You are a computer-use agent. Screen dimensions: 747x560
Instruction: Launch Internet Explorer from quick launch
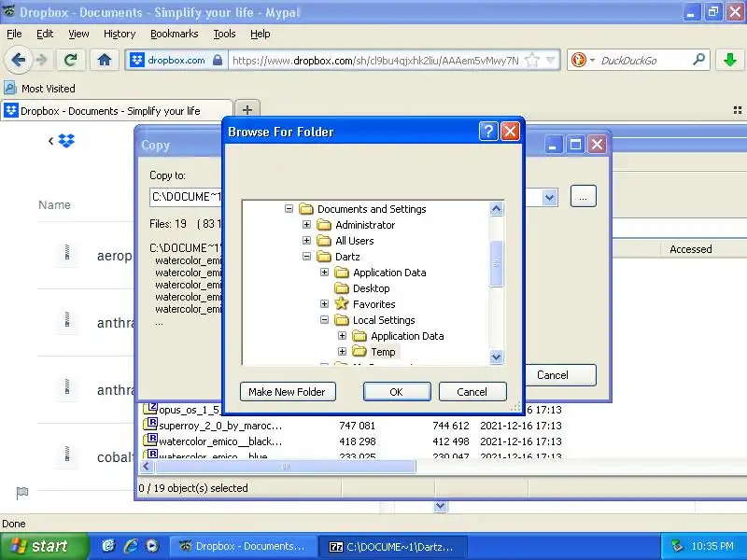131,546
